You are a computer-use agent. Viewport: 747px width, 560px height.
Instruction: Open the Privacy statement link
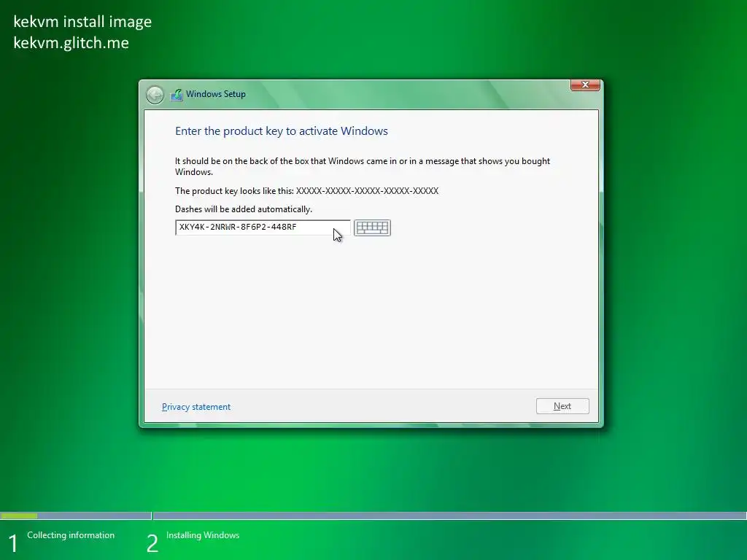coord(196,407)
